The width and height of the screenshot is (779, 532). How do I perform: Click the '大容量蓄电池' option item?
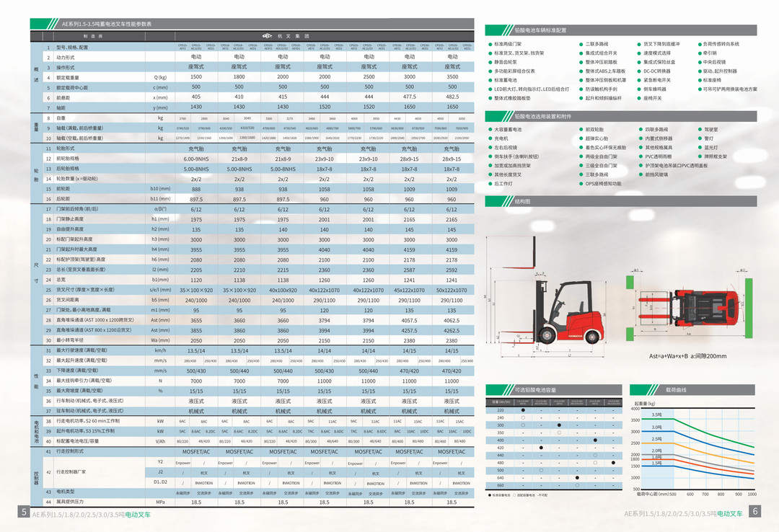point(508,130)
